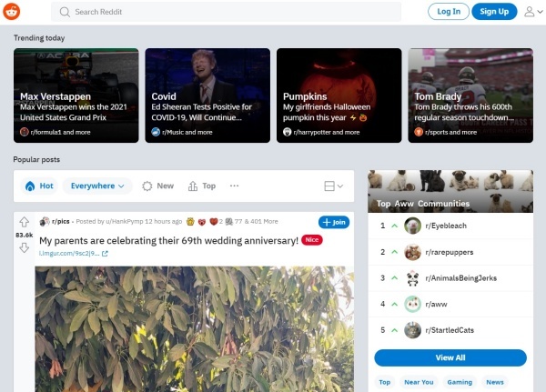The height and width of the screenshot is (392, 546).
Task: Join the r/pics community
Action: click(x=334, y=222)
